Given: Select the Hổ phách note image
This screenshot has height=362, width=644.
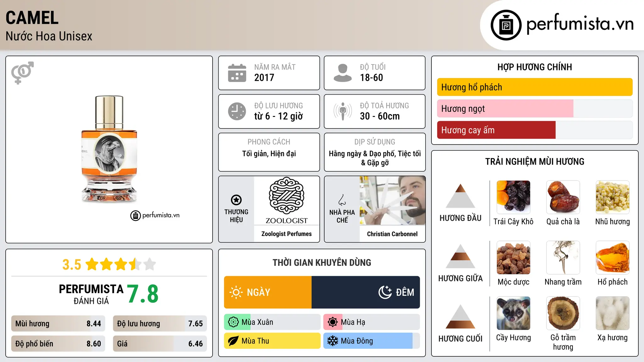Looking at the screenshot, I should tap(613, 257).
